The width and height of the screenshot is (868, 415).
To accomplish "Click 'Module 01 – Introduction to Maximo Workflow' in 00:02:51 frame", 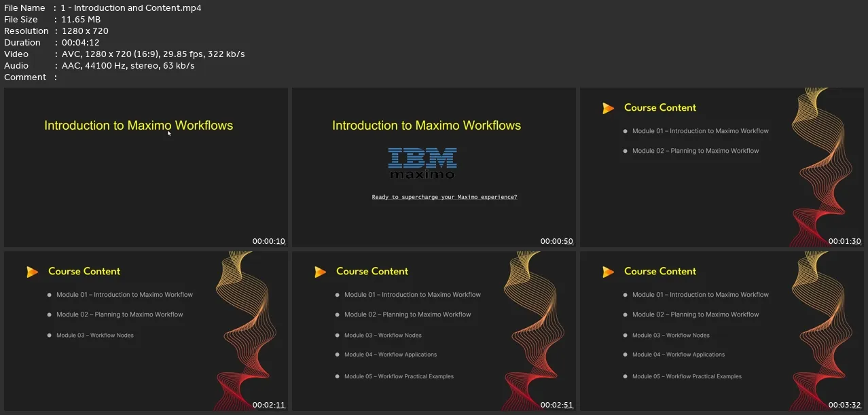I will [412, 295].
